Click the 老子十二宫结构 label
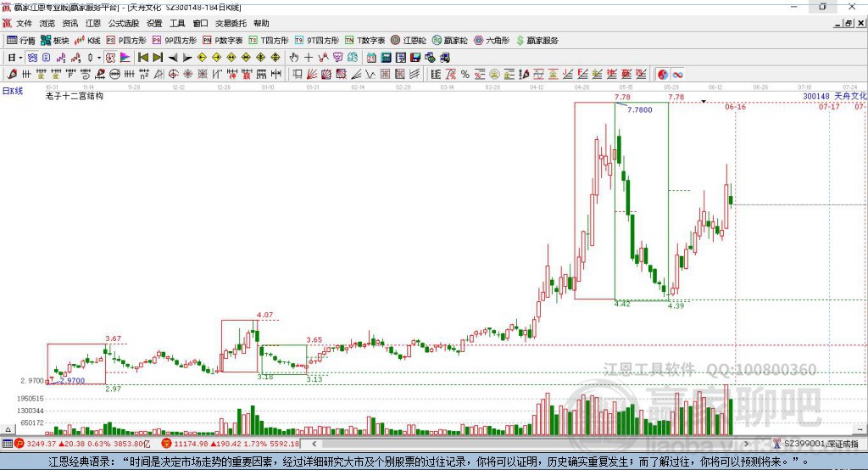The height and width of the screenshot is (470, 868). tap(75, 96)
